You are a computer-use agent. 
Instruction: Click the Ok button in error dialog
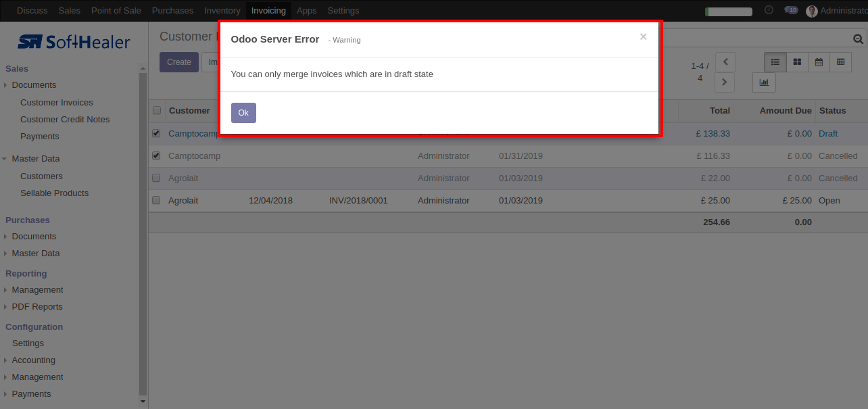[x=243, y=113]
